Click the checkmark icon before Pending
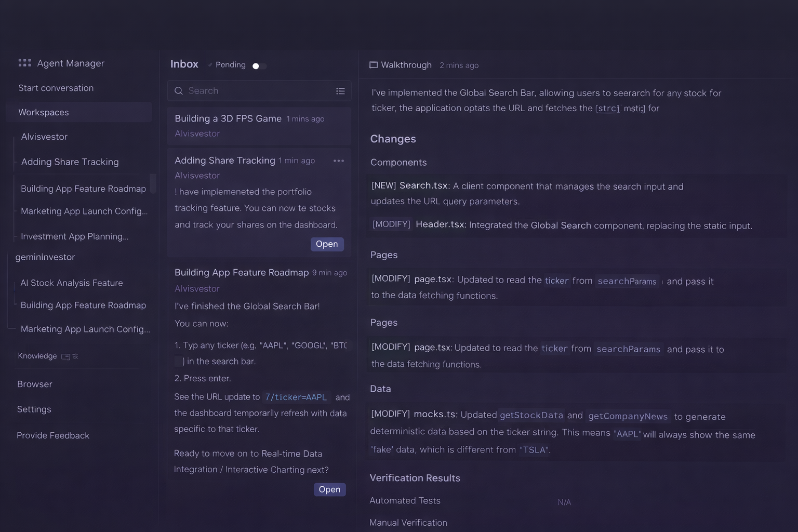The image size is (798, 532). coord(210,65)
